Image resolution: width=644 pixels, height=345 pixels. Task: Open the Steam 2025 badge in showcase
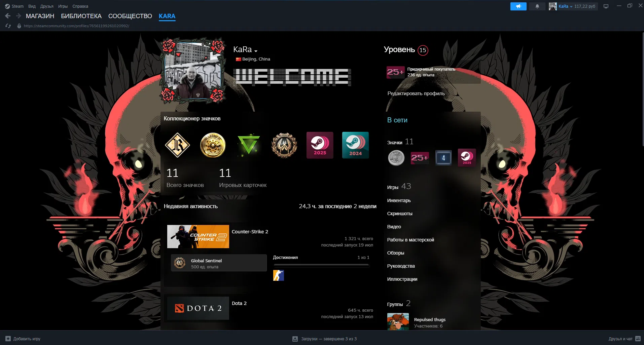(320, 145)
